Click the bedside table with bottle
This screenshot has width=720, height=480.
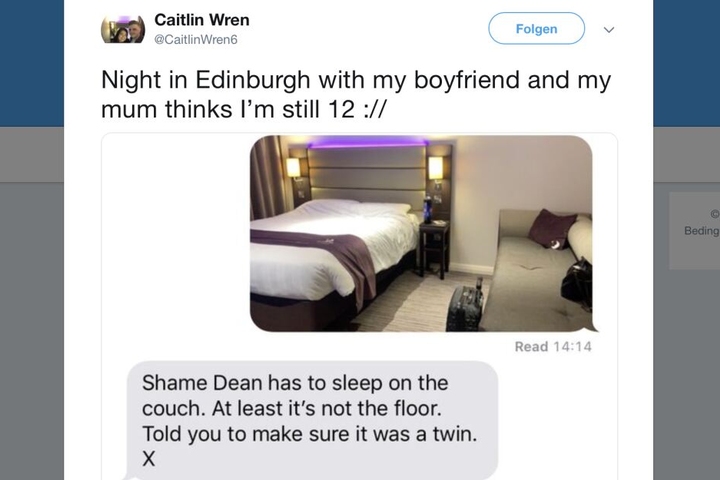[434, 248]
